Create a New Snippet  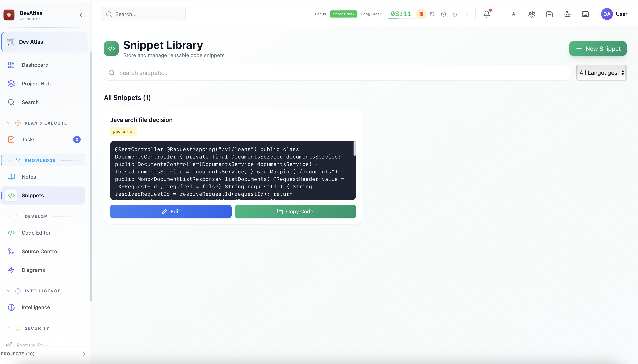597,48
